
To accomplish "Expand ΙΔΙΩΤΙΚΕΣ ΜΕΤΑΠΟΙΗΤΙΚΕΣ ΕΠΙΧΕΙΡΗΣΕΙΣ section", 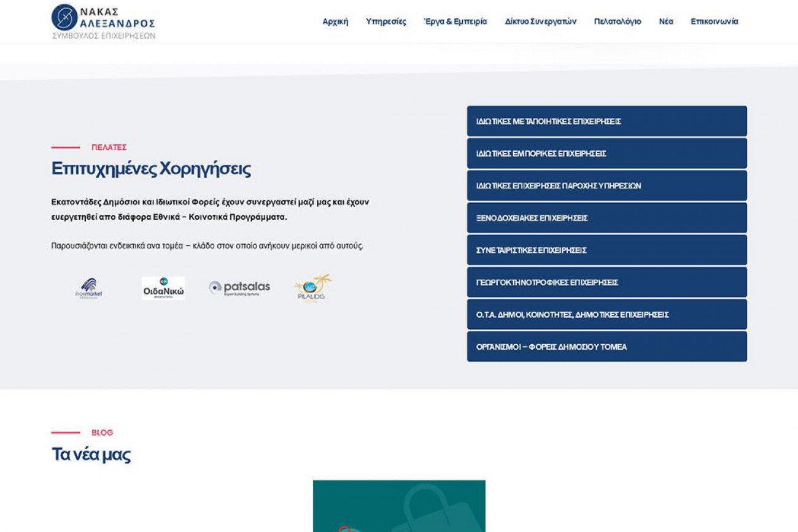I will point(606,121).
